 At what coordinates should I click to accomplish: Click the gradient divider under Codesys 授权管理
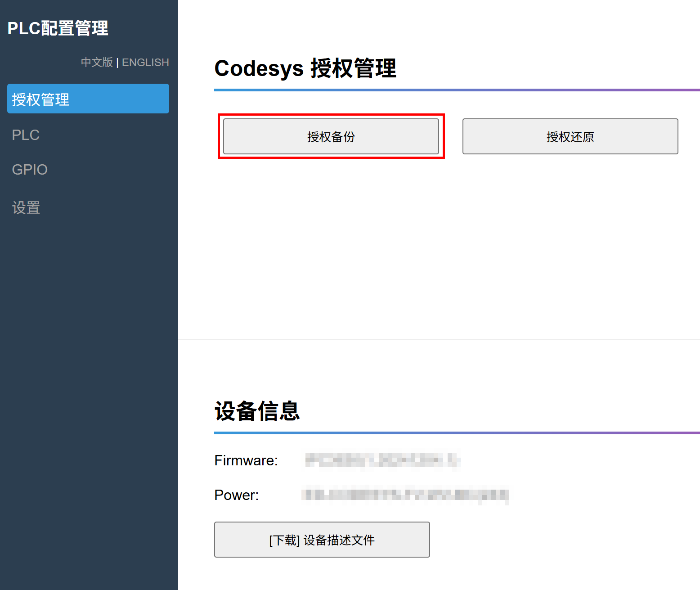tap(457, 90)
